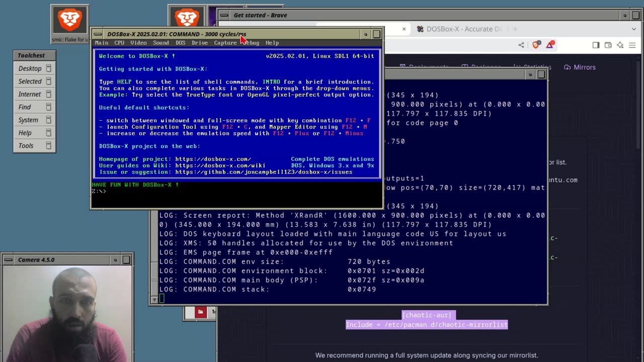Click the DOSBox-X window menu button in title bar
This screenshot has height=362, width=644.
(98, 34)
